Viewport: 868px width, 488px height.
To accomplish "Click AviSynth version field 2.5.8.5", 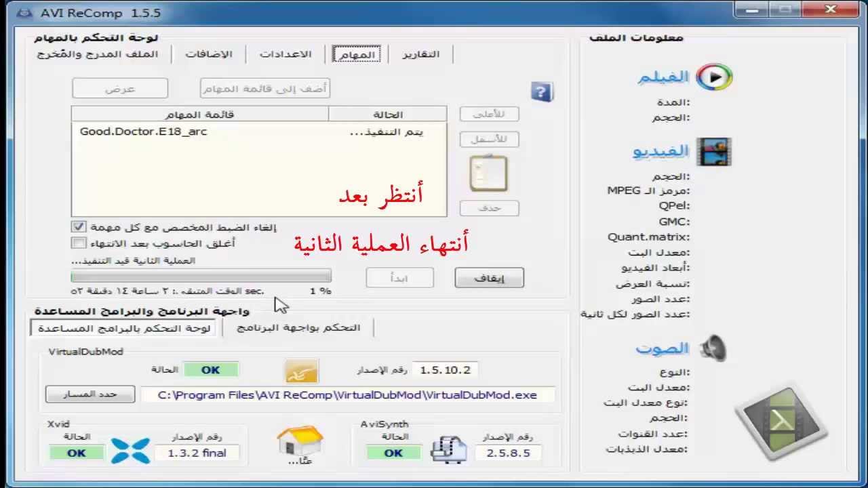I will [509, 453].
